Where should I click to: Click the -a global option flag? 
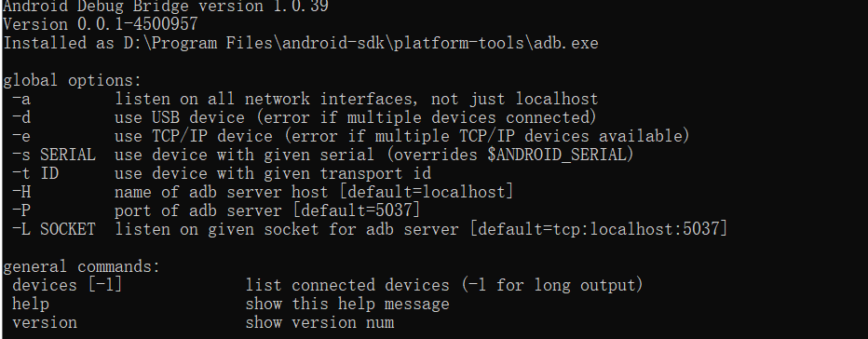pyautogui.click(x=21, y=99)
